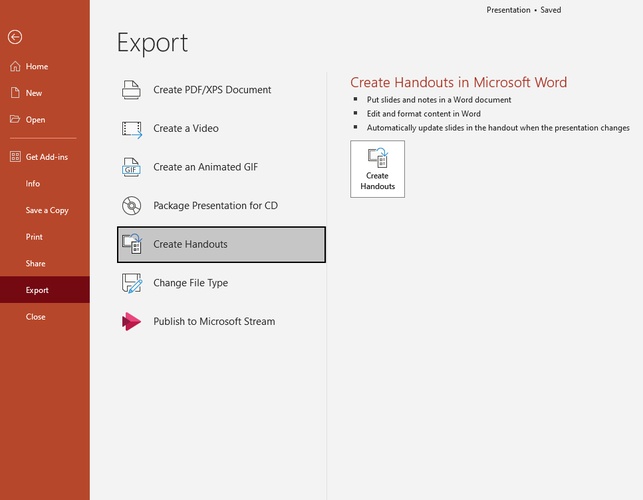643x500 pixels.
Task: Click the large Create Handouts button
Action: pyautogui.click(x=377, y=169)
